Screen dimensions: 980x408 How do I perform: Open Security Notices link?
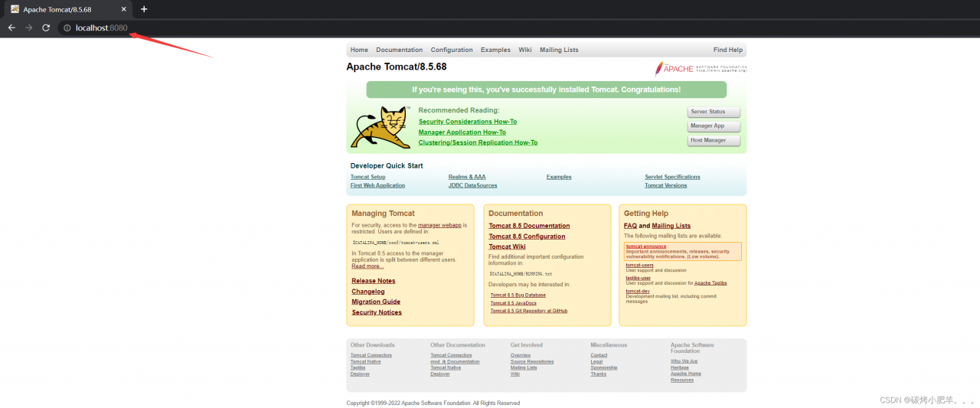click(x=377, y=312)
